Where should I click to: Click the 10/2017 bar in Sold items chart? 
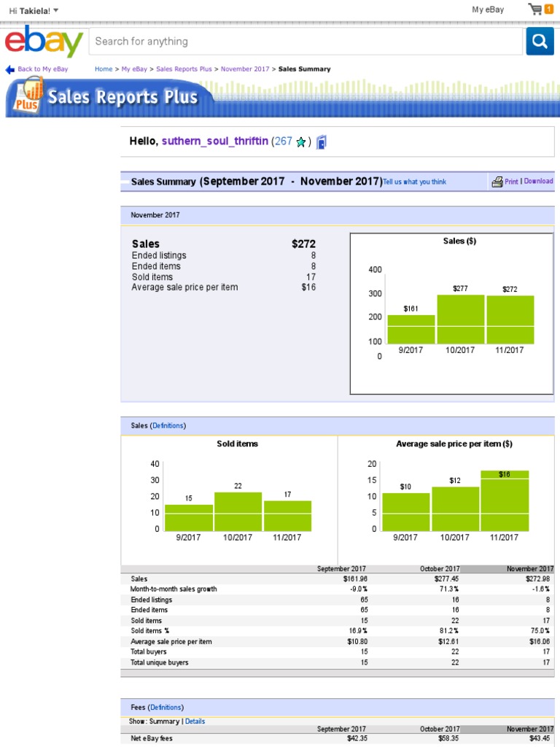(238, 511)
